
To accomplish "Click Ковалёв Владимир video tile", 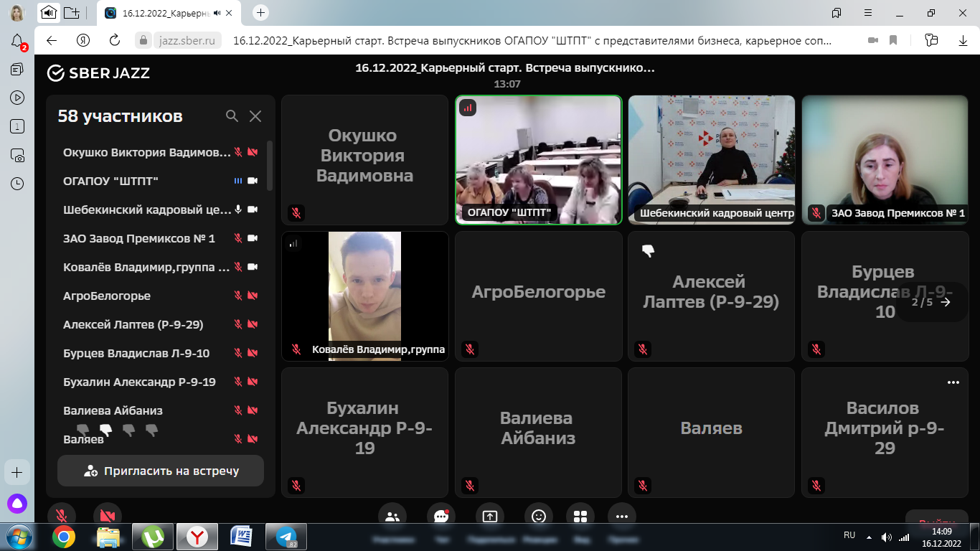I will point(365,296).
